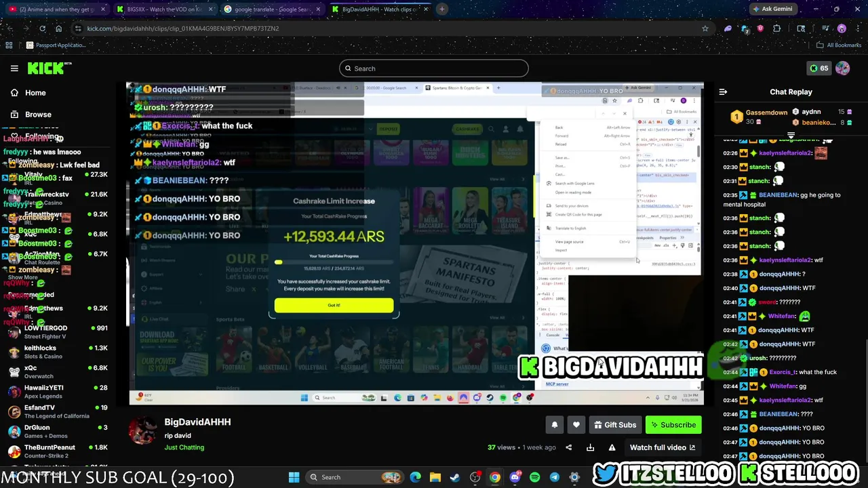Click the Kick Search field
868x488 pixels.
434,68
